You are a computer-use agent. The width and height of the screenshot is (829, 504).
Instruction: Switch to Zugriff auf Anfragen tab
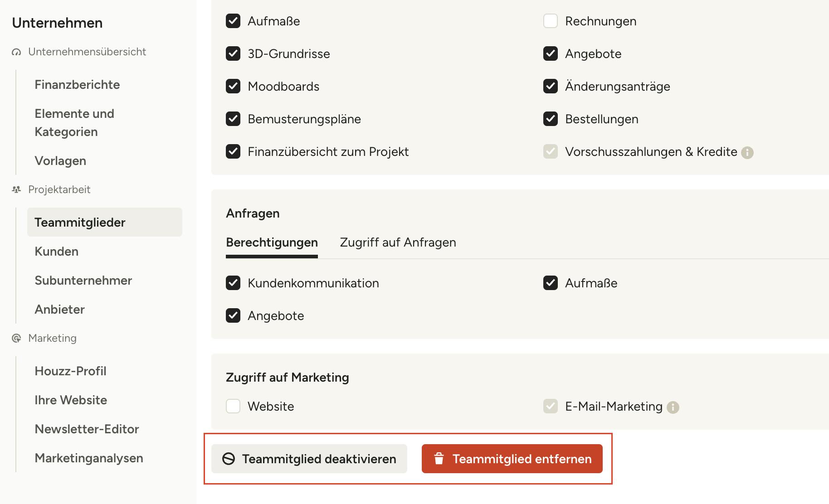tap(398, 242)
